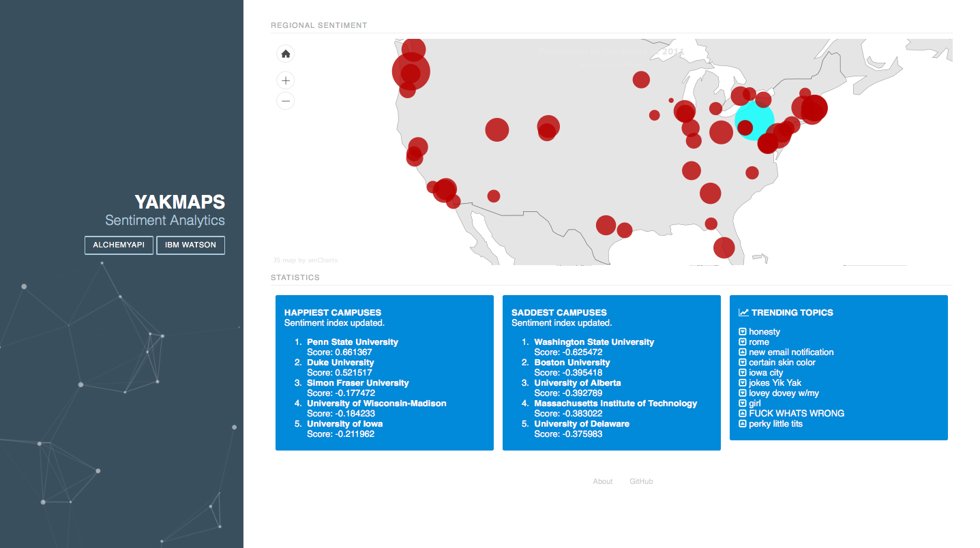Click the Sentiment Analytics subtitle
The image size is (980, 548).
pyautogui.click(x=165, y=220)
